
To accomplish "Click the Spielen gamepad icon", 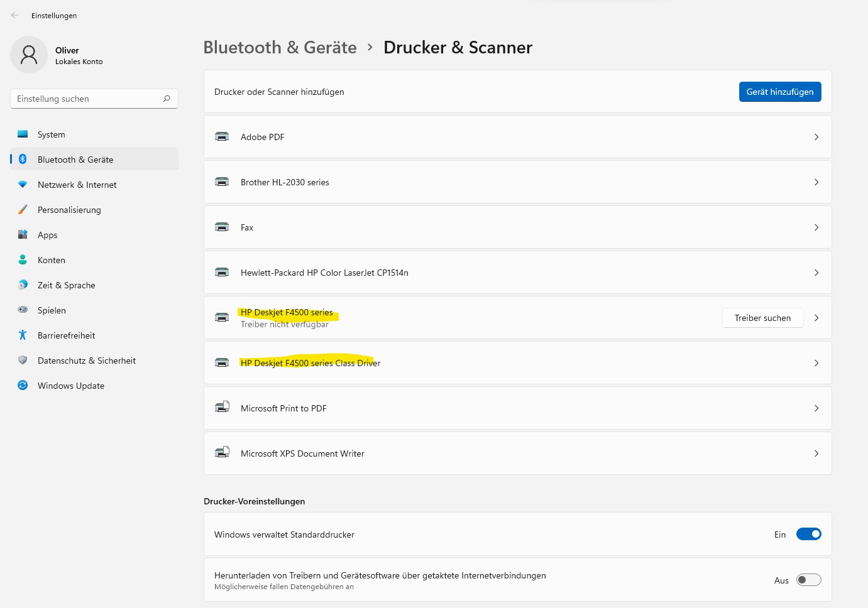I will tap(23, 310).
